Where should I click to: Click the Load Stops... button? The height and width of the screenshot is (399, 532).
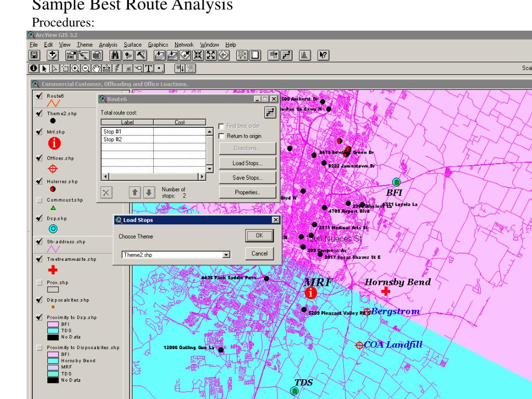tap(247, 163)
